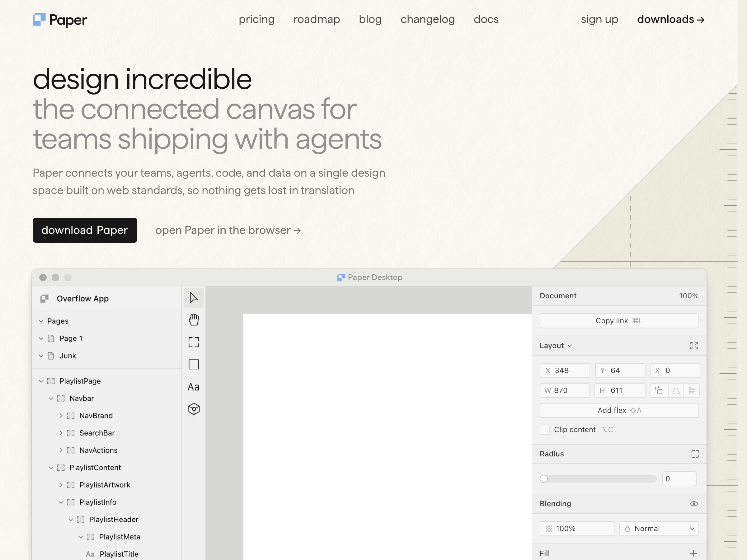
Task: Open the Normal blend mode dropdown
Action: pyautogui.click(x=659, y=528)
